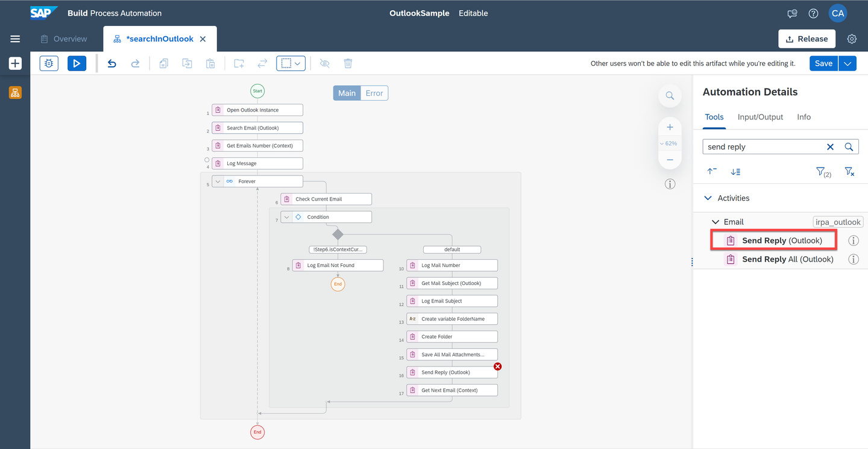Zoom out the canvas with minus button
This screenshot has height=449, width=868.
point(670,160)
